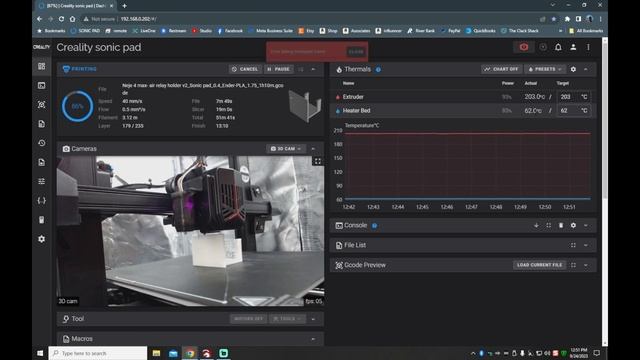Collapse the Tool panel chevron
640x360 pixels.
(x=313, y=319)
